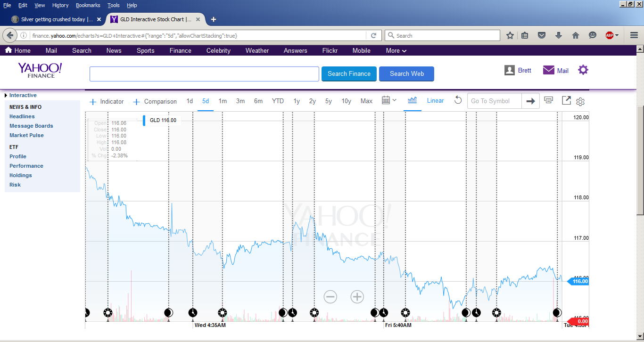644x342 pixels.
Task: Select the 1y range
Action: tap(297, 101)
